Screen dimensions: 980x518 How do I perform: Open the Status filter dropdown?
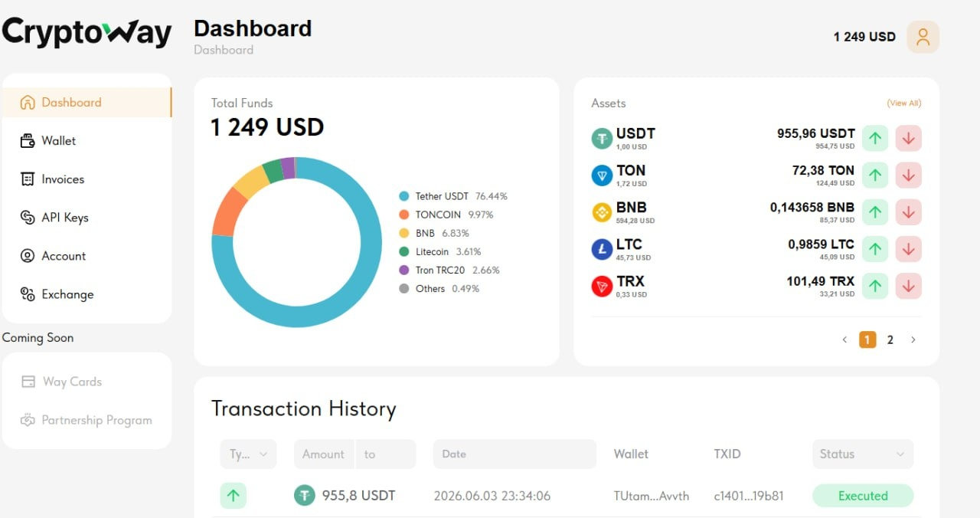863,454
